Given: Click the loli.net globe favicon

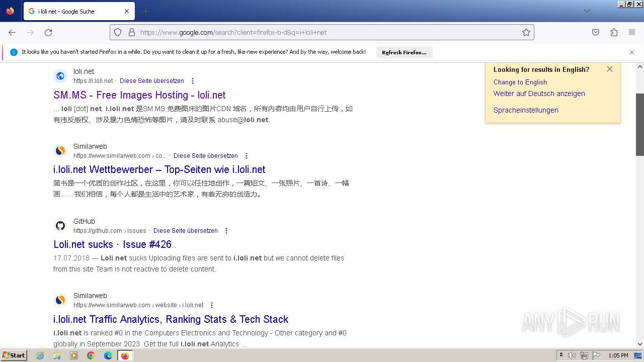Looking at the screenshot, I should point(60,76).
